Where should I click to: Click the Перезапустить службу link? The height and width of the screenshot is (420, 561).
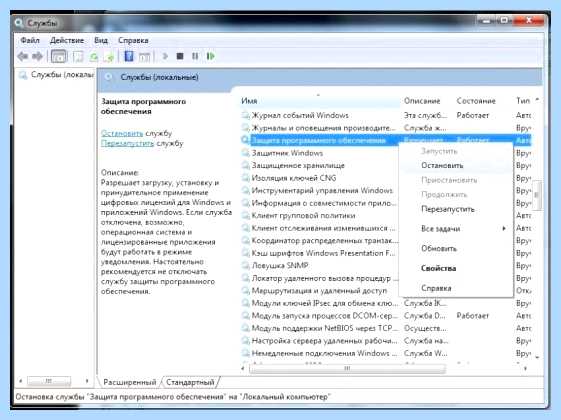(x=127, y=143)
